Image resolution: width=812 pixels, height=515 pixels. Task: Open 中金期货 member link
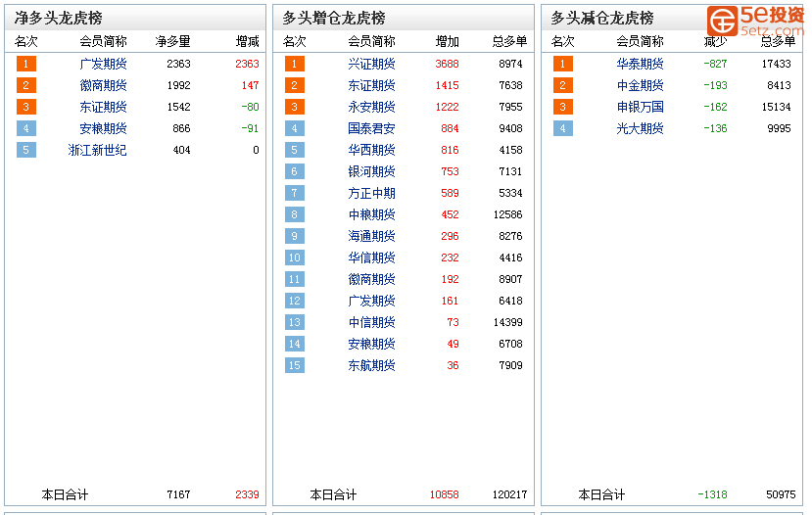640,85
